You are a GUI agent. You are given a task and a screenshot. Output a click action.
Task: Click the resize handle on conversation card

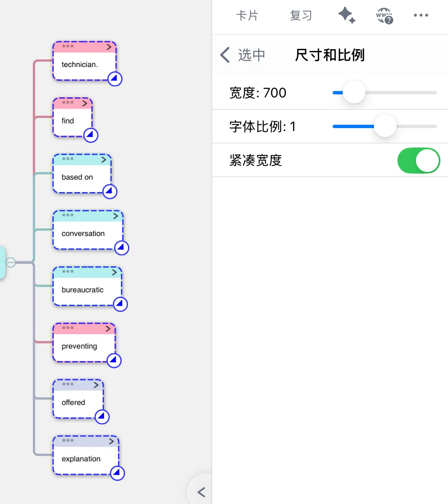coord(121,248)
